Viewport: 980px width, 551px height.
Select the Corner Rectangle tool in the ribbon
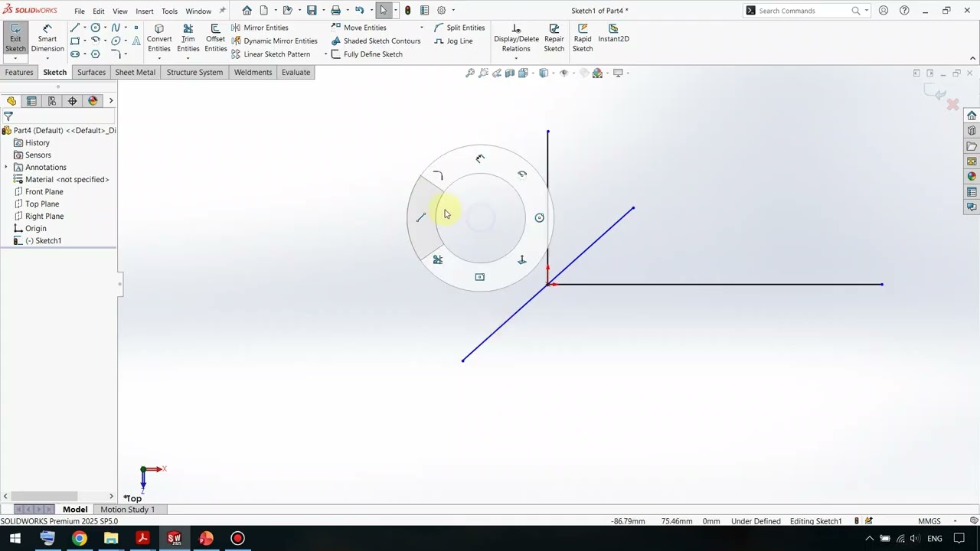[x=74, y=41]
